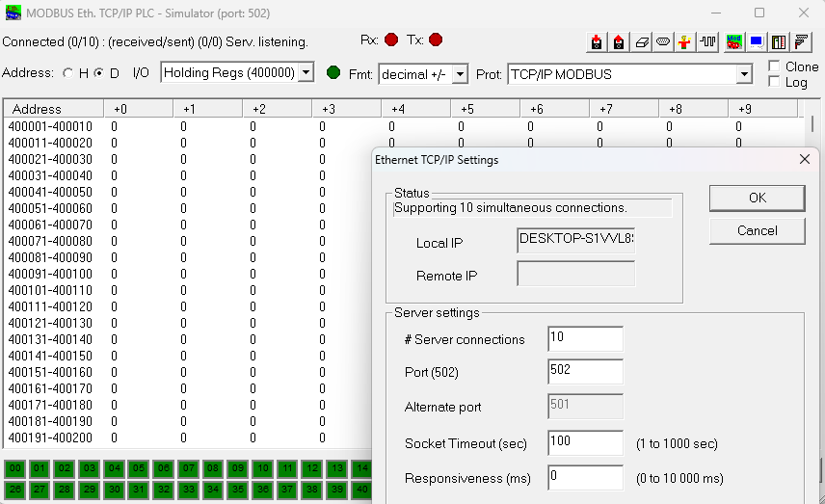Toggle station 26 green button
Viewport: 825px width, 504px height.
pyautogui.click(x=15, y=490)
